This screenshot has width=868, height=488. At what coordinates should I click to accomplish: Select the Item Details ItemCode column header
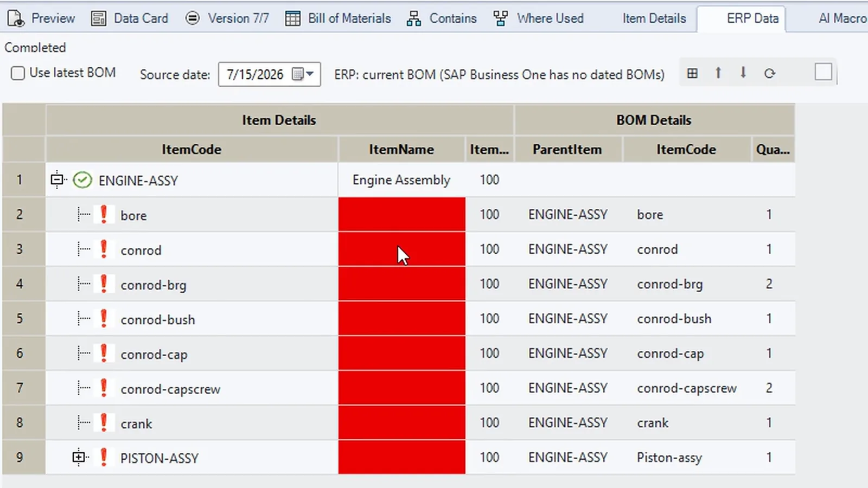[x=192, y=149]
